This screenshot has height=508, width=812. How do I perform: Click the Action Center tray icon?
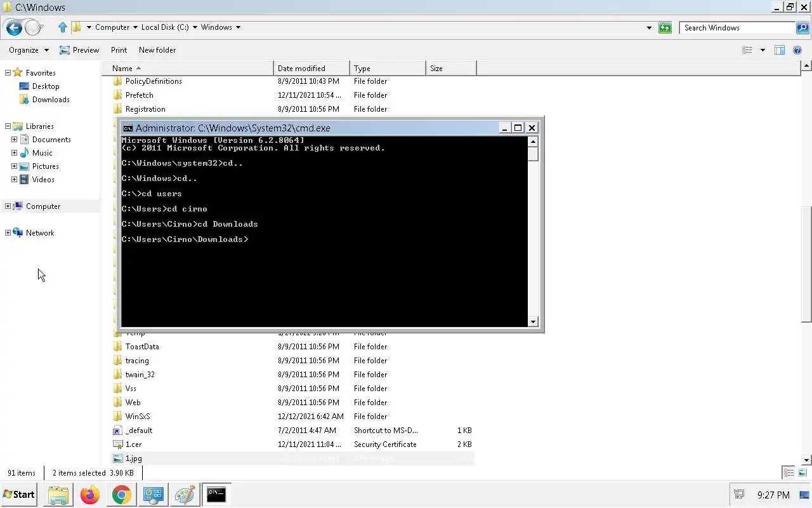[x=739, y=495]
